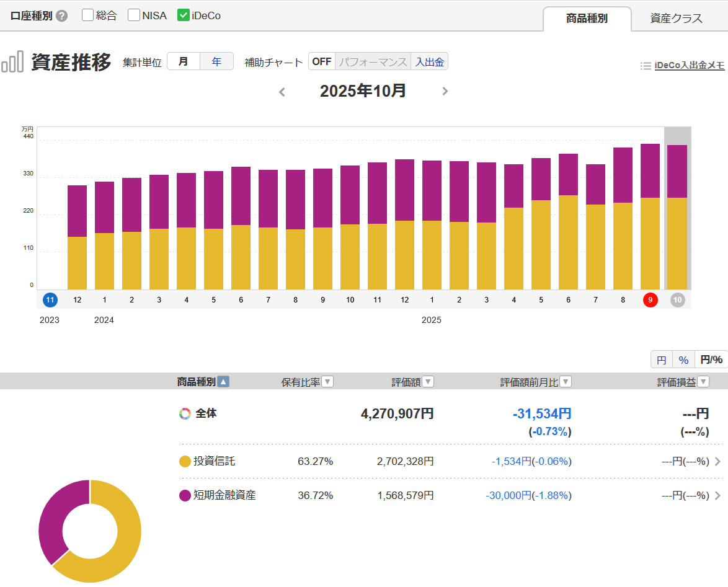Uncheck the iDeCo account checkbox
The image size is (728, 587).
click(184, 15)
